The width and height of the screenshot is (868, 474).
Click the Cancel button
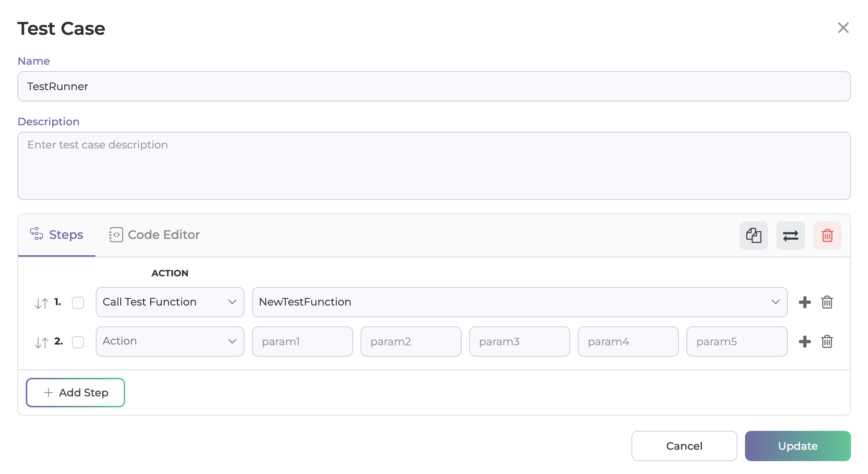point(684,446)
